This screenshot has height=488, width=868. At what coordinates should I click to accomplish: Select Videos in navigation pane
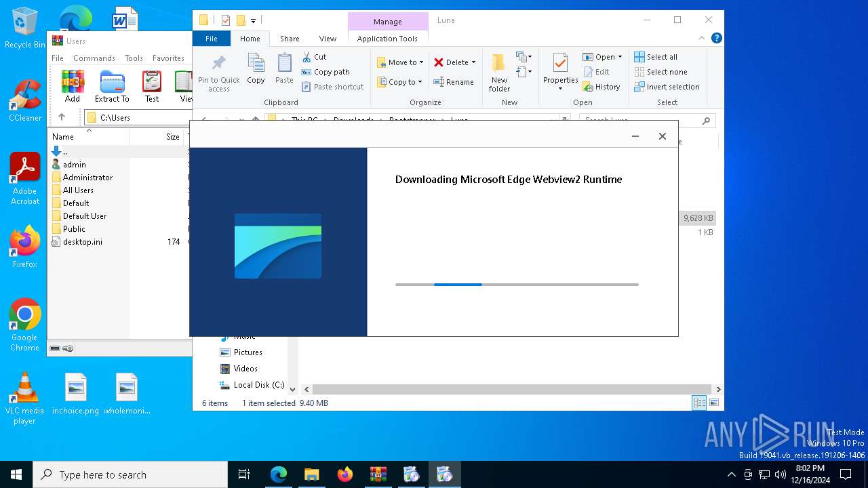click(239, 369)
